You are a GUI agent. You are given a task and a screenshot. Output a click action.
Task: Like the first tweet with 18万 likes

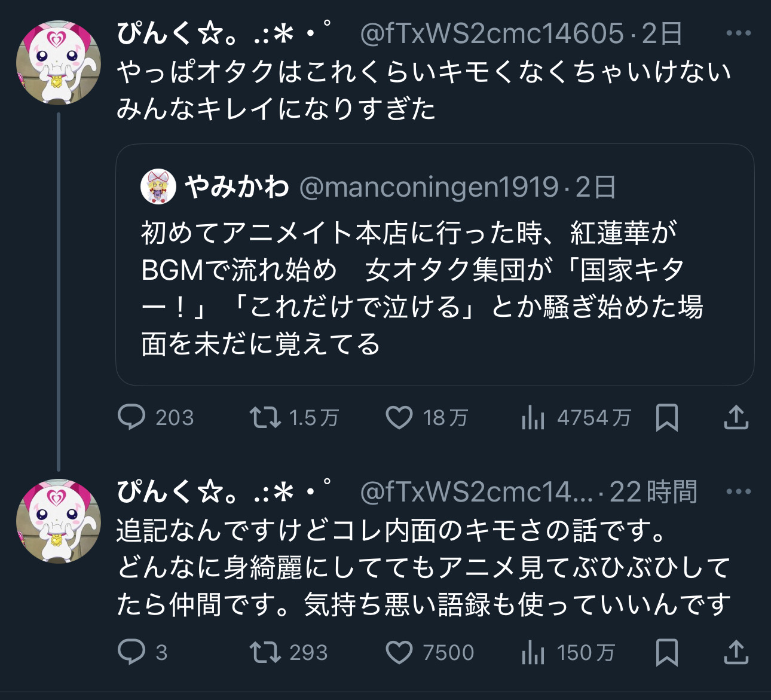(x=399, y=417)
